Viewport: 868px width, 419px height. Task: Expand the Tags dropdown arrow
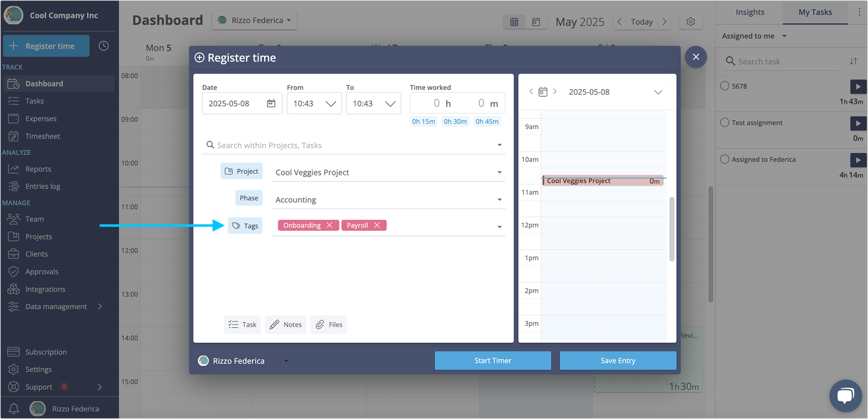(499, 227)
